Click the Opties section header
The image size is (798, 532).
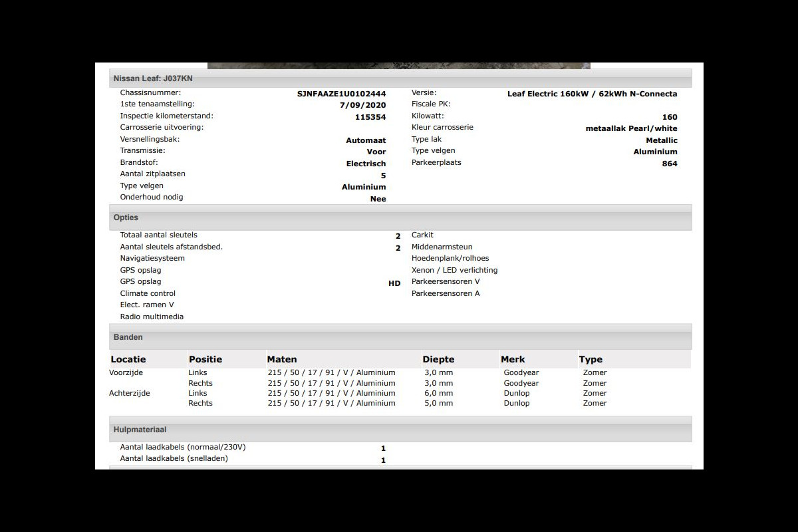[126, 217]
